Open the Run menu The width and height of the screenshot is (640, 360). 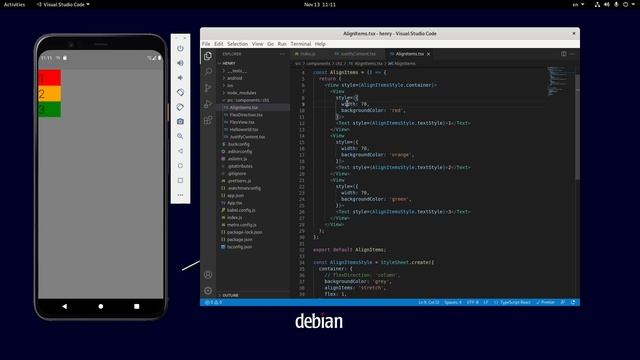pyautogui.click(x=282, y=44)
